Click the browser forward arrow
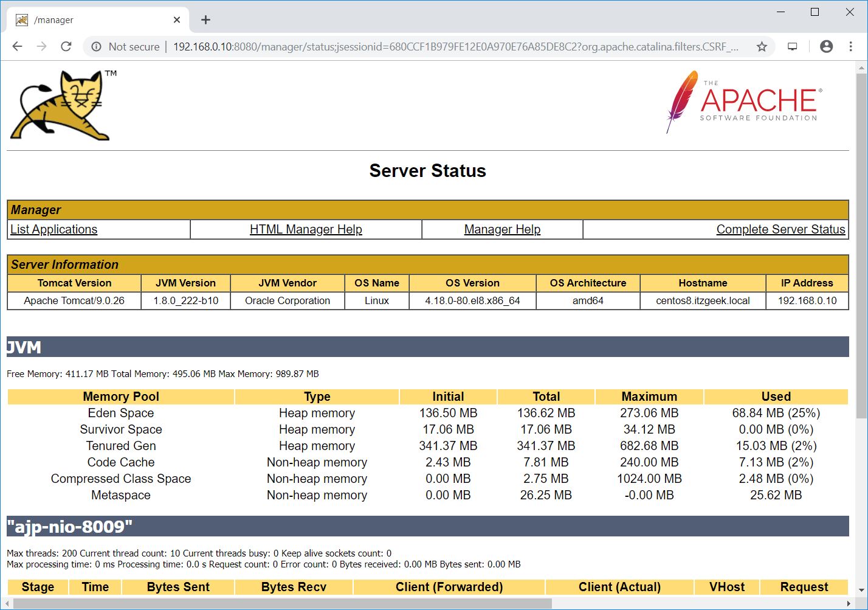 pyautogui.click(x=41, y=46)
